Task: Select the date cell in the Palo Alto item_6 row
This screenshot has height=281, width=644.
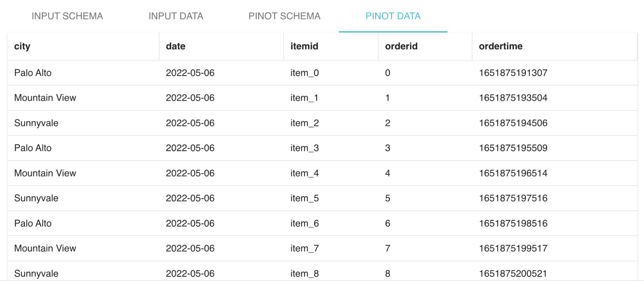Action: click(190, 223)
